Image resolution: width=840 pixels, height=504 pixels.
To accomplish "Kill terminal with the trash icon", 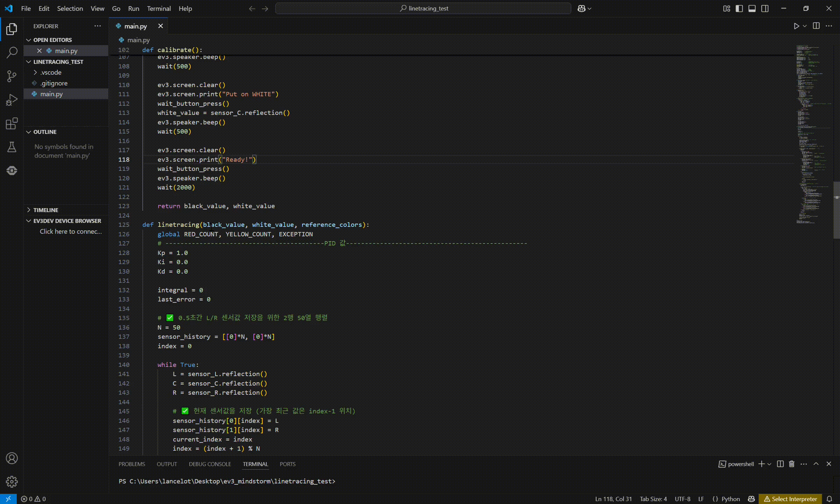I will click(792, 464).
